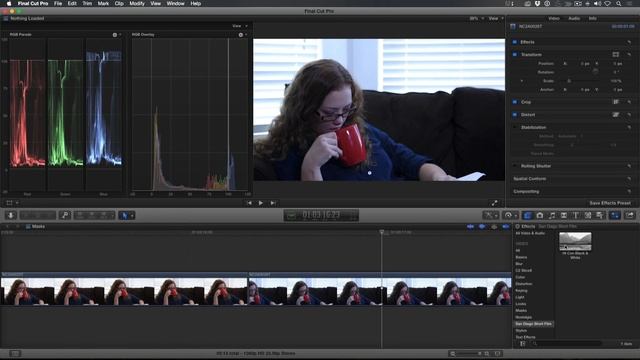
Task: Click the Share export icon
Action: 630,215
